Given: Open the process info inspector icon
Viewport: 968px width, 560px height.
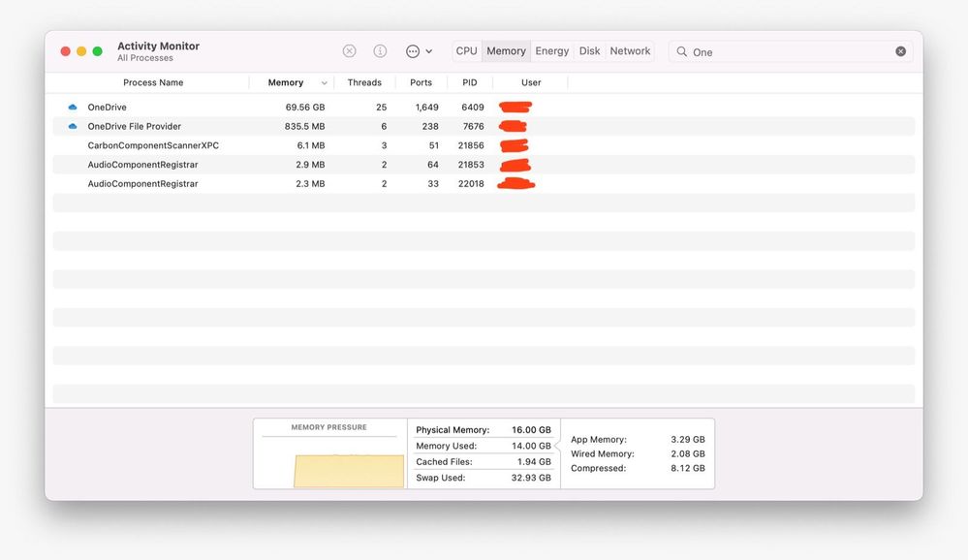Looking at the screenshot, I should (x=380, y=51).
